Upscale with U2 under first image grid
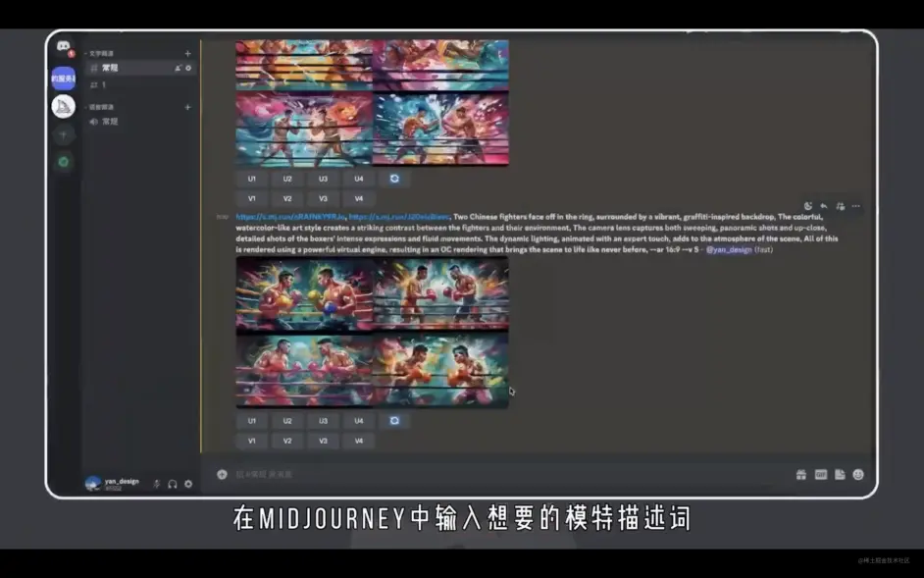Screen dimensions: 924x578 tap(287, 179)
